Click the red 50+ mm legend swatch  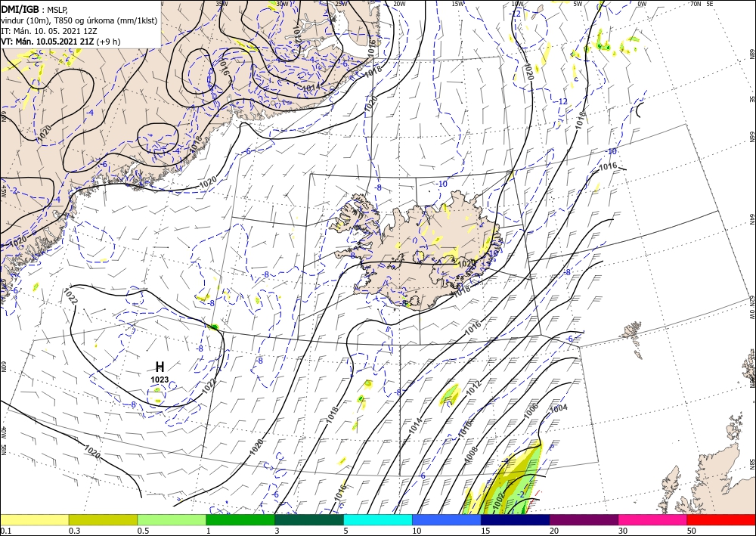(x=721, y=519)
